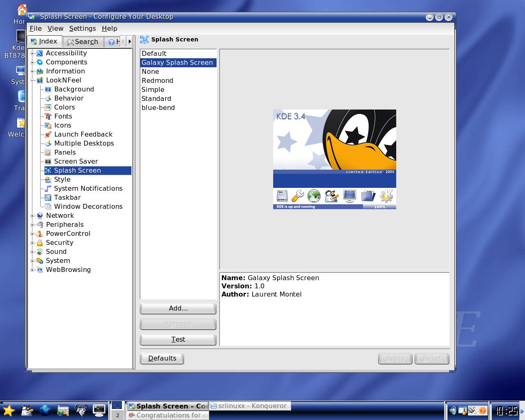
Task: Launch the globe web browser panel icon
Action: pos(45,410)
